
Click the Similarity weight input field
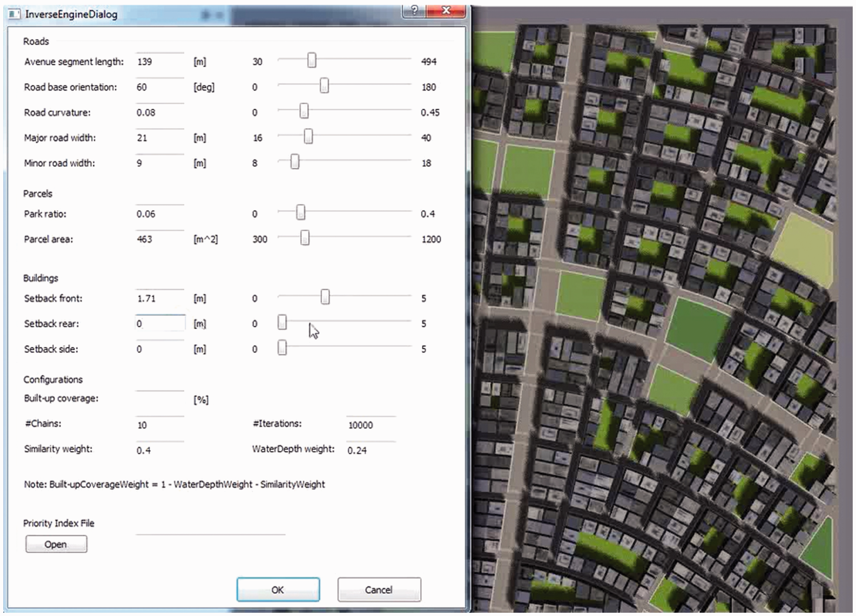(x=160, y=450)
